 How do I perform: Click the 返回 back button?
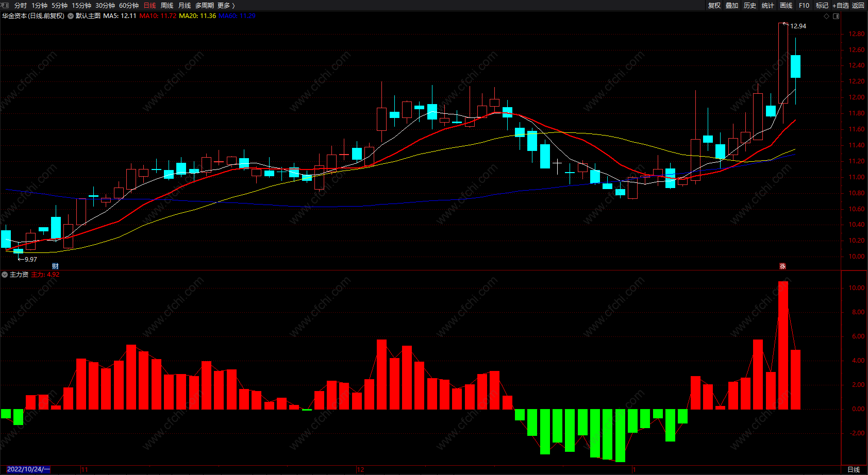click(858, 5)
